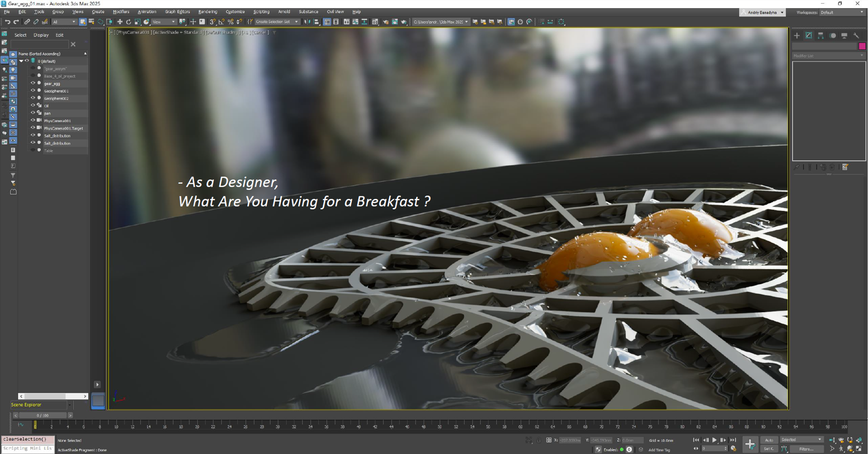Open the Graph Editors menu

click(x=177, y=12)
